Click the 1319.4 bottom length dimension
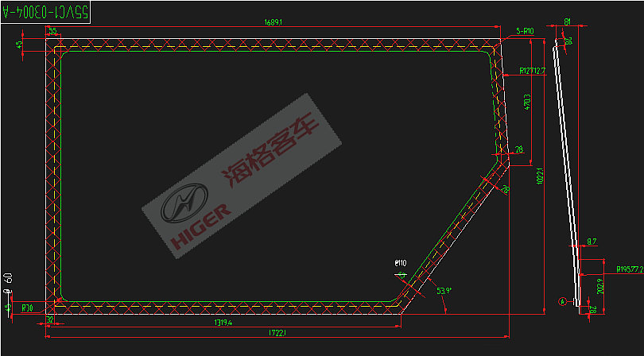The height and width of the screenshot is (356, 644). [x=221, y=323]
